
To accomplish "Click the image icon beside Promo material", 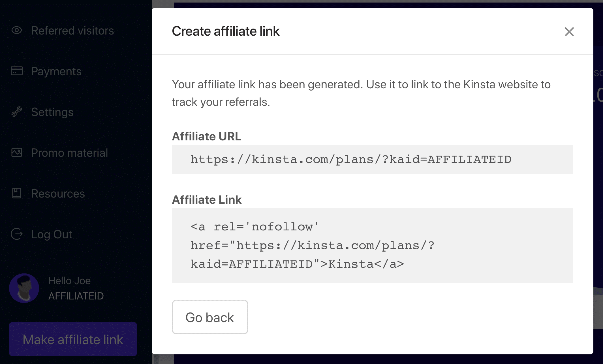I will click(17, 153).
